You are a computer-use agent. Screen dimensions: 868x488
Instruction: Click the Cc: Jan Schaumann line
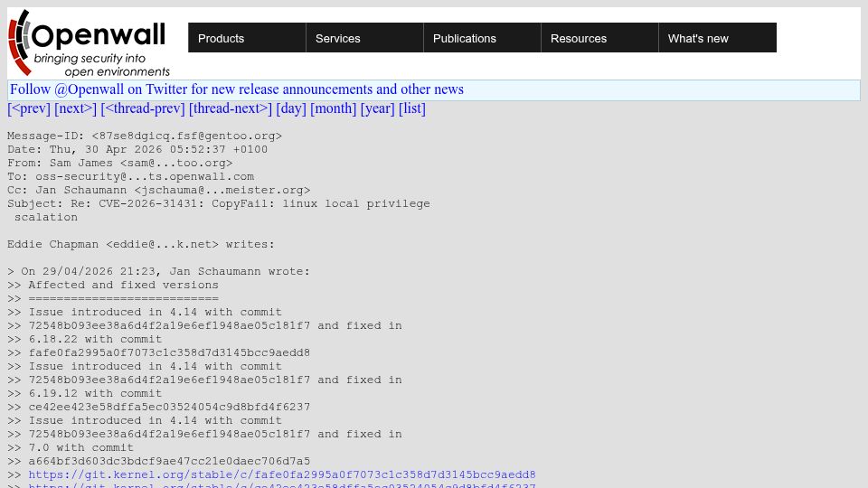coord(159,190)
